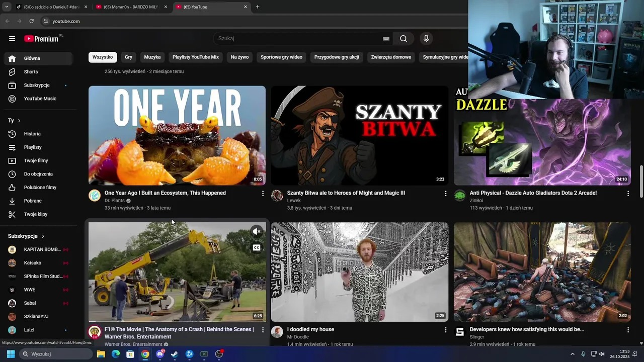Open options menu for Szanty Bitwa video

[x=445, y=194]
